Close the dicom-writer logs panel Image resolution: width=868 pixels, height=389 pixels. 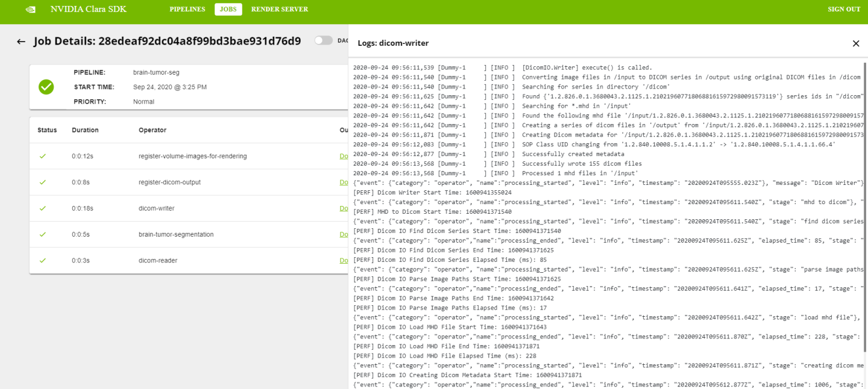click(x=855, y=43)
